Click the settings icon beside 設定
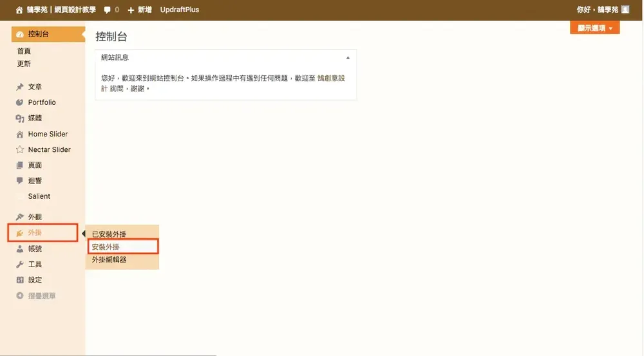 click(x=20, y=280)
